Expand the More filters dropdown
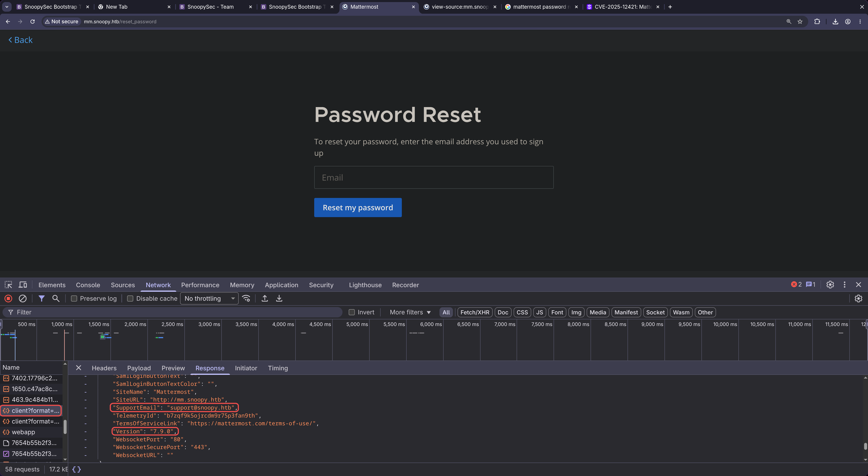The height and width of the screenshot is (476, 868). click(410, 312)
